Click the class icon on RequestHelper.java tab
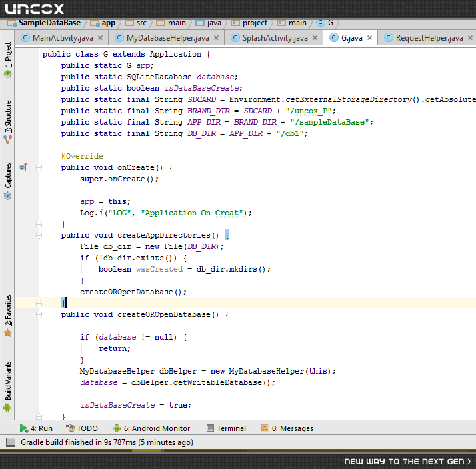The height and width of the screenshot is (469, 476). coord(388,37)
